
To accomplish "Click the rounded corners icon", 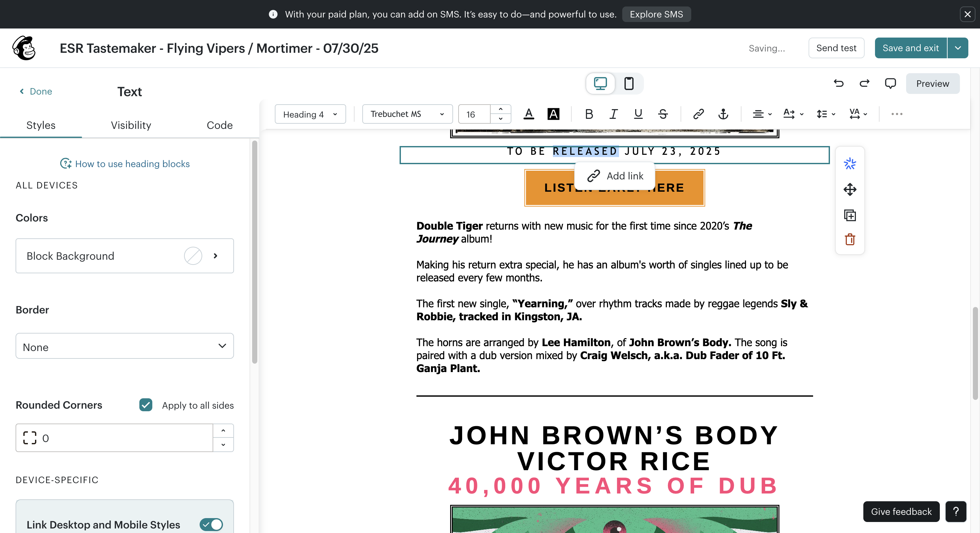I will (x=30, y=438).
